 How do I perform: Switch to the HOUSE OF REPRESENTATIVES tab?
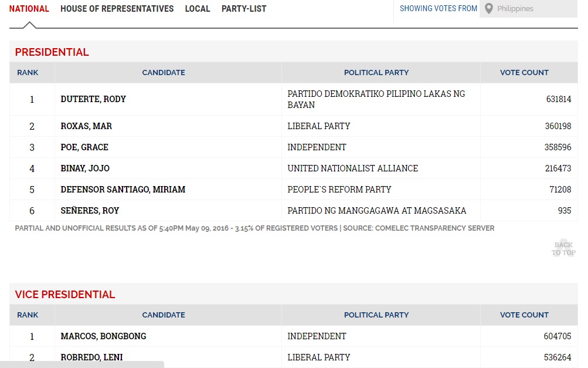(x=117, y=9)
